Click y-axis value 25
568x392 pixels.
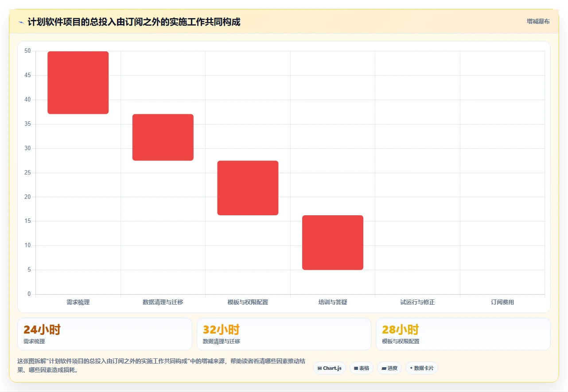(27, 172)
